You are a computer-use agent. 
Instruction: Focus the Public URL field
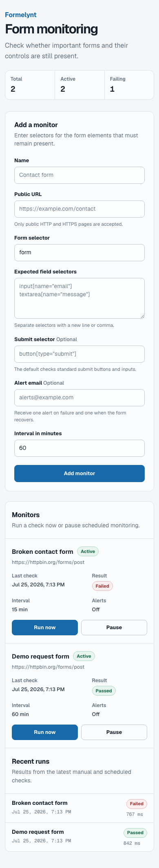[79, 209]
